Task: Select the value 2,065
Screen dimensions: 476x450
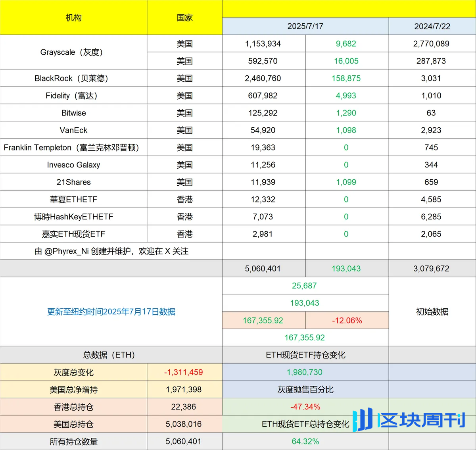Action: (x=431, y=234)
